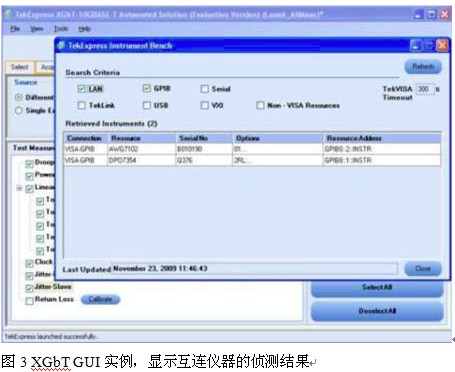Image resolution: width=455 pixels, height=372 pixels.
Task: Select the Single Ended radio button
Action: tap(19, 111)
